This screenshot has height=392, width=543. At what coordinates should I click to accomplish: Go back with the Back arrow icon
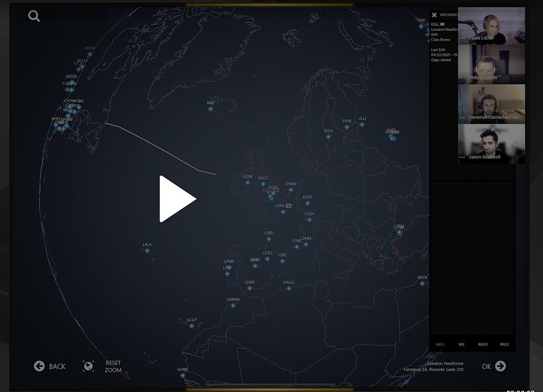click(39, 366)
